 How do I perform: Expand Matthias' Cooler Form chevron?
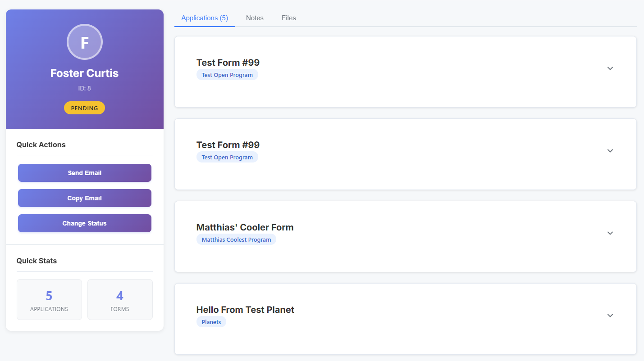click(610, 233)
